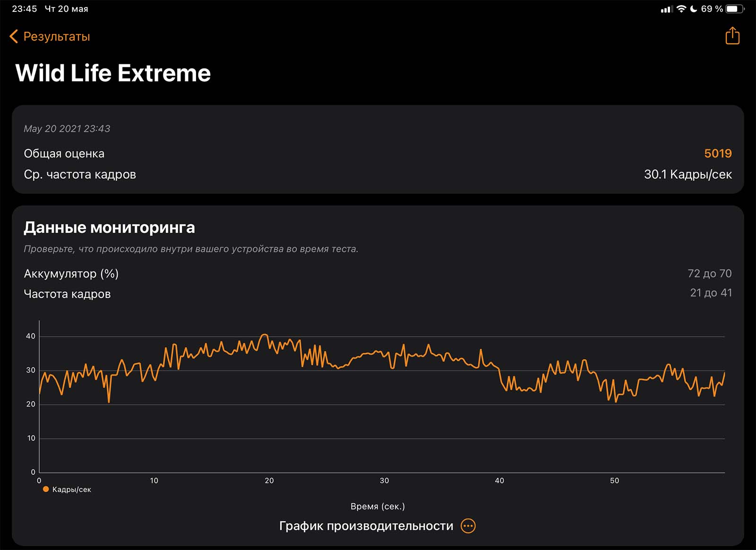Tap the 21 до 41 value
Viewport: 756px width, 550px height.
tap(711, 293)
